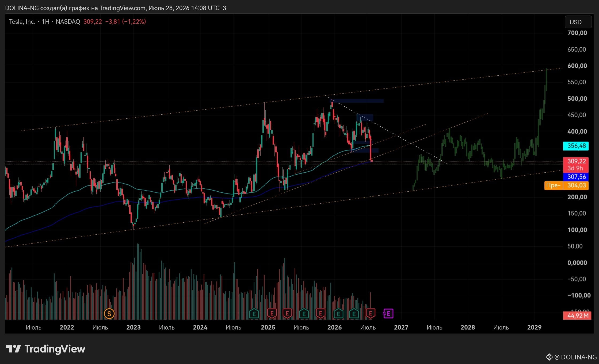
Task: Click the Tesla, Inc. symbol name
Action: tap(22, 22)
